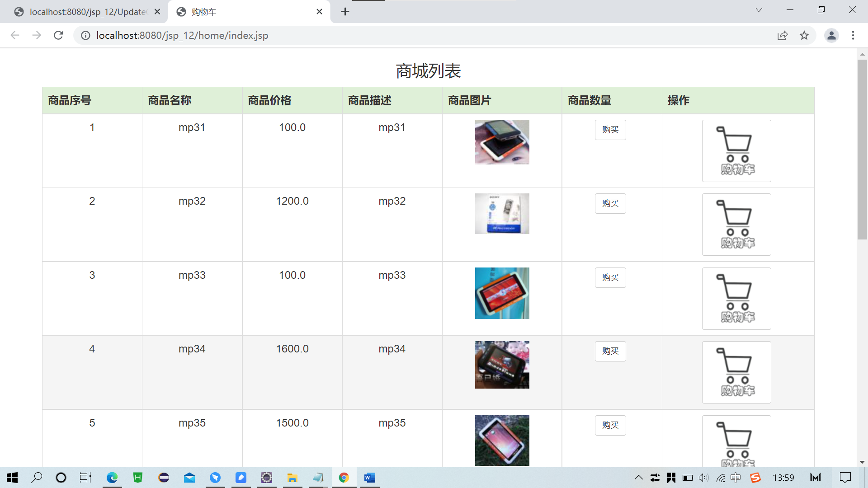This screenshot has width=868, height=488.
Task: Open the Sogou input icon in system tray
Action: click(755, 478)
